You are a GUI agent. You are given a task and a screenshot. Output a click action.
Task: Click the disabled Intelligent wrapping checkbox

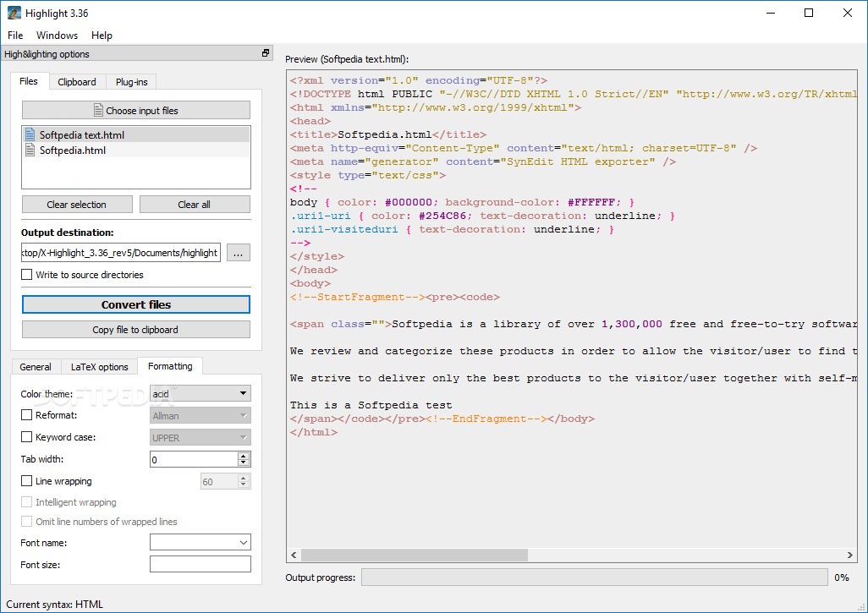pos(26,501)
